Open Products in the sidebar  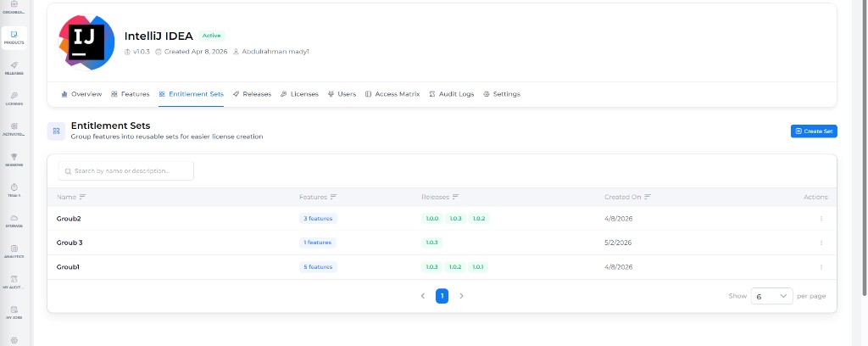pyautogui.click(x=14, y=37)
